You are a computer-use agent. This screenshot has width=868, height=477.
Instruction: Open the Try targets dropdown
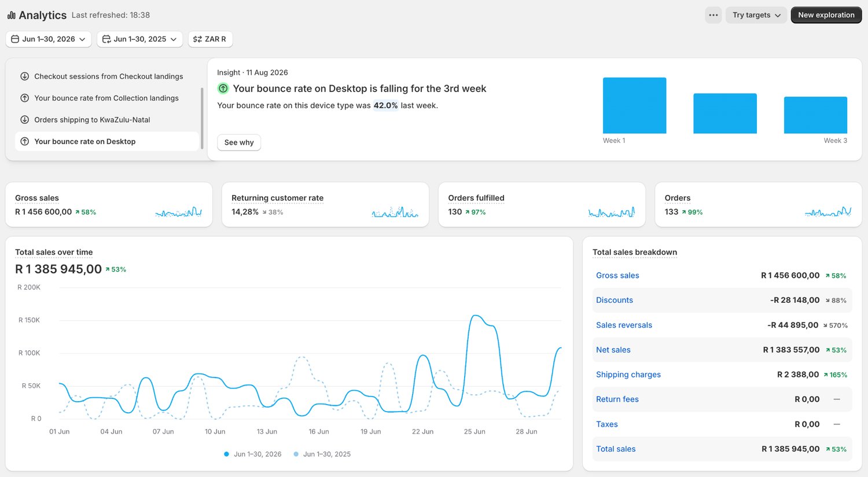(x=756, y=15)
